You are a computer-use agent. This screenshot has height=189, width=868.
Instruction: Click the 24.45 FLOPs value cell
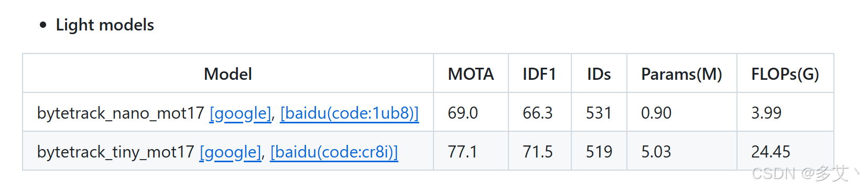[771, 152]
